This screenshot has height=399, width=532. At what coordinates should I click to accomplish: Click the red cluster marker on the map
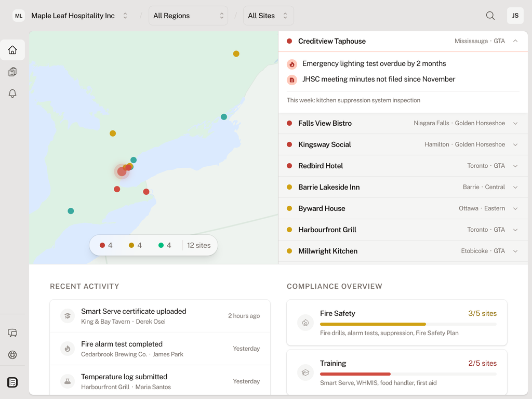122,171
